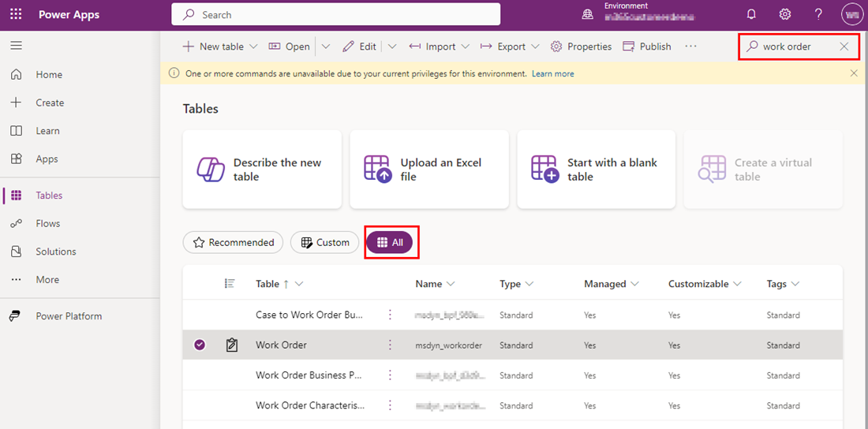Open more options for Work Order Characteris... row
The width and height of the screenshot is (868, 429).
390,405
